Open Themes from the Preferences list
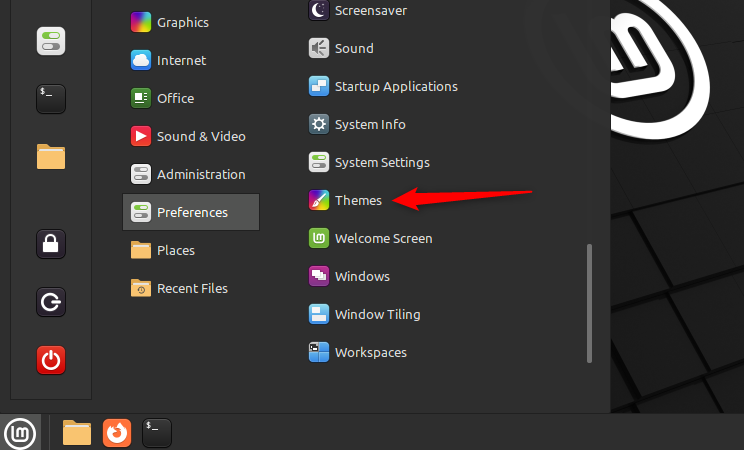This screenshot has width=744, height=450. coord(357,201)
